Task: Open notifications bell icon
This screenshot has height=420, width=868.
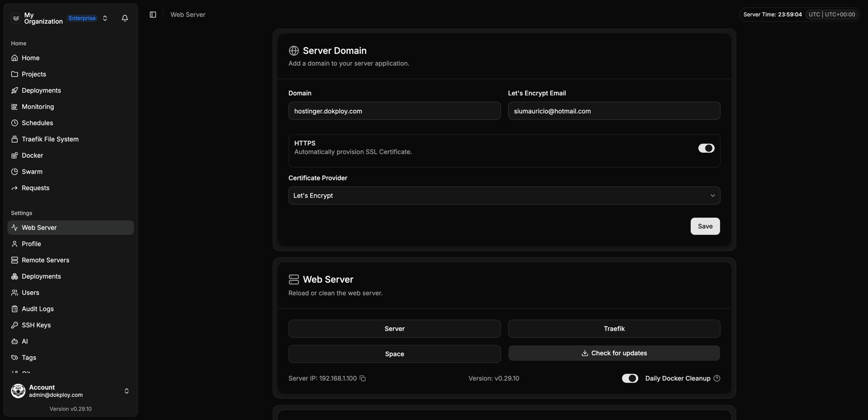Action: click(125, 18)
